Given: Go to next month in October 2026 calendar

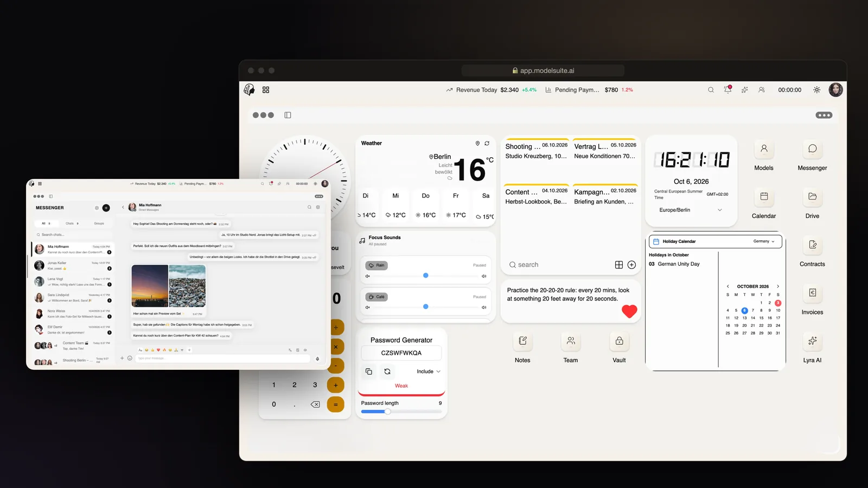Looking at the screenshot, I should point(778,286).
